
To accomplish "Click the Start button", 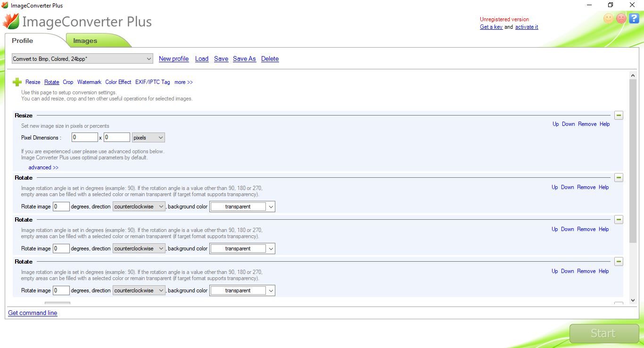I will point(604,333).
